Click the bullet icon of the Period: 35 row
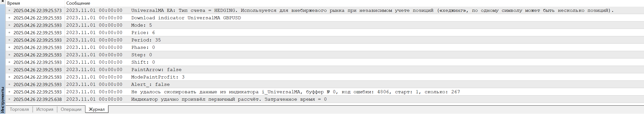Screen dimensions: 644x114 [x=9, y=40]
